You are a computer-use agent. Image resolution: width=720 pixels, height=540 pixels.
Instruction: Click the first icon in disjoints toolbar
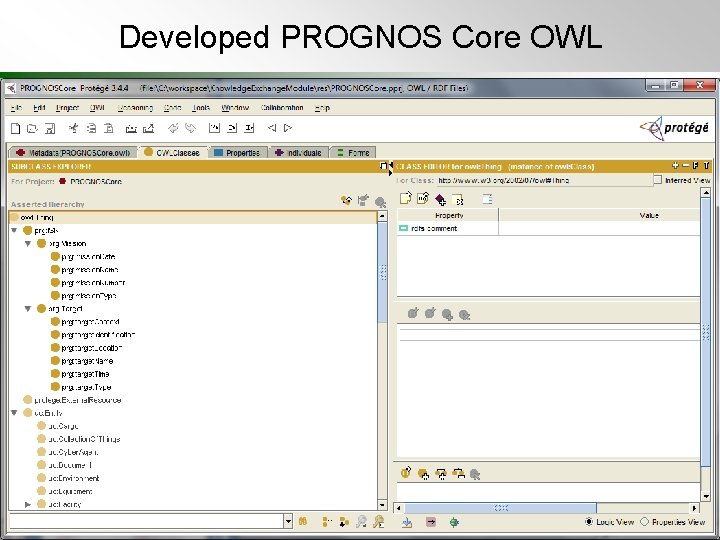click(405, 472)
